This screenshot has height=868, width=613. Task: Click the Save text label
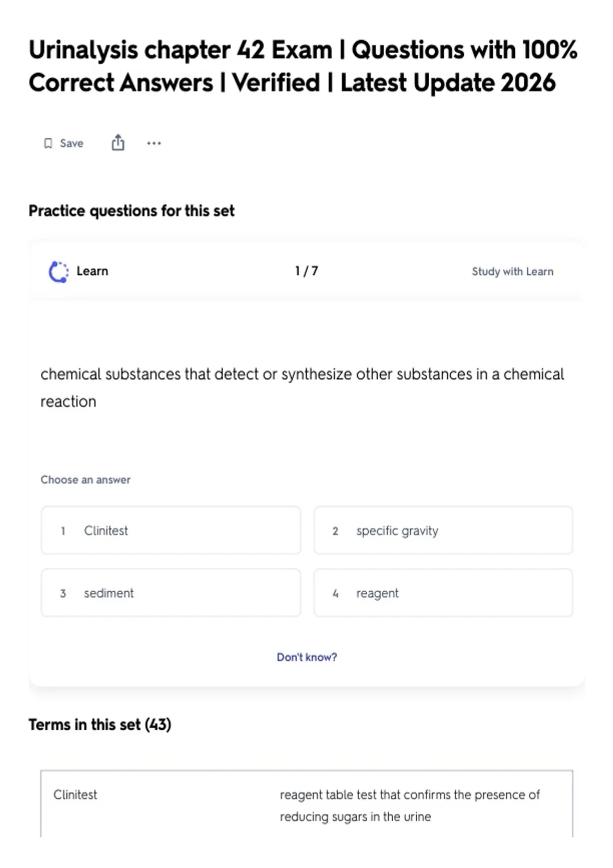click(x=72, y=143)
